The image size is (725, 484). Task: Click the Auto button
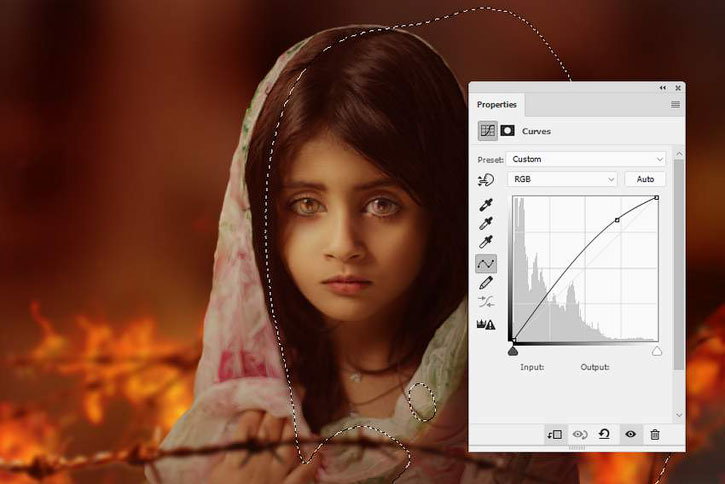(x=645, y=179)
